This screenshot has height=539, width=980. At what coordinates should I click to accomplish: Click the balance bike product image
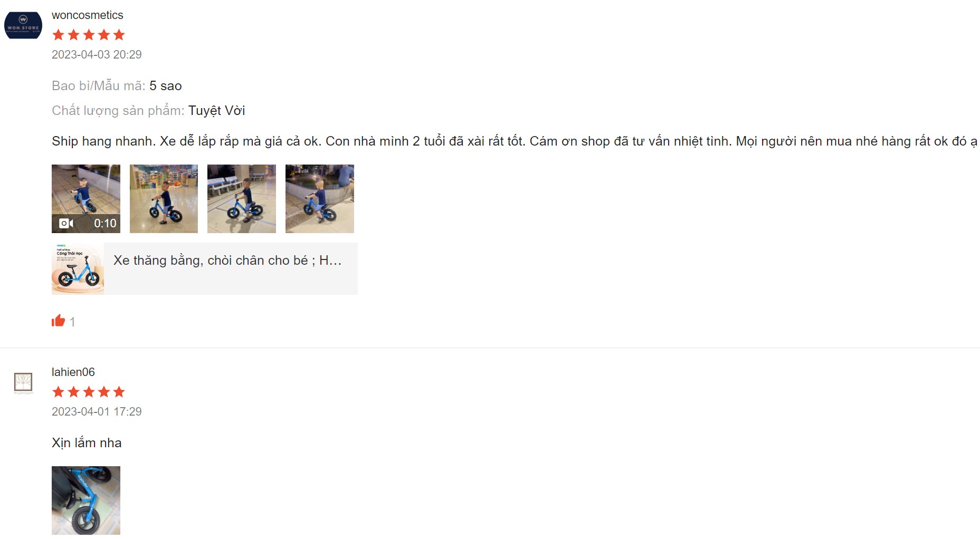[78, 268]
